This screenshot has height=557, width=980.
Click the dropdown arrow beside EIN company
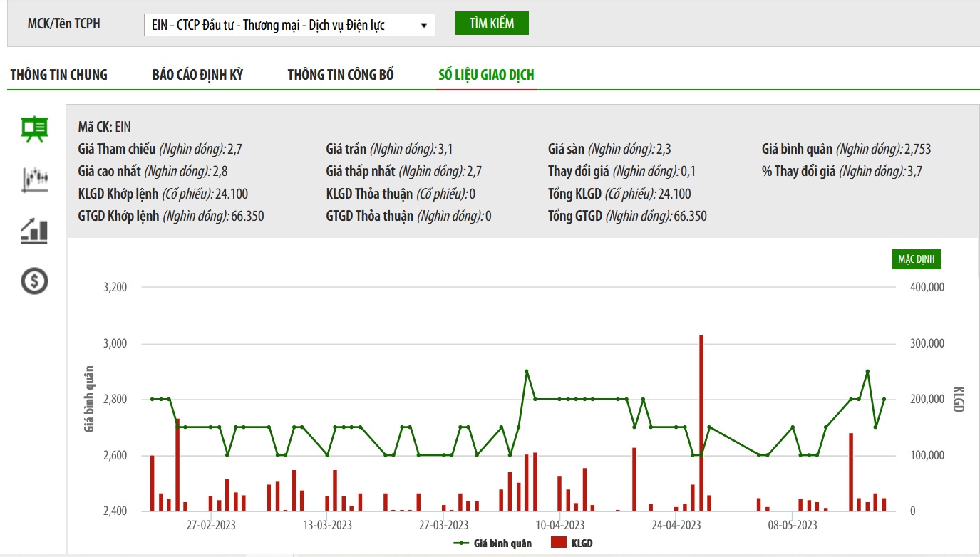coord(424,26)
